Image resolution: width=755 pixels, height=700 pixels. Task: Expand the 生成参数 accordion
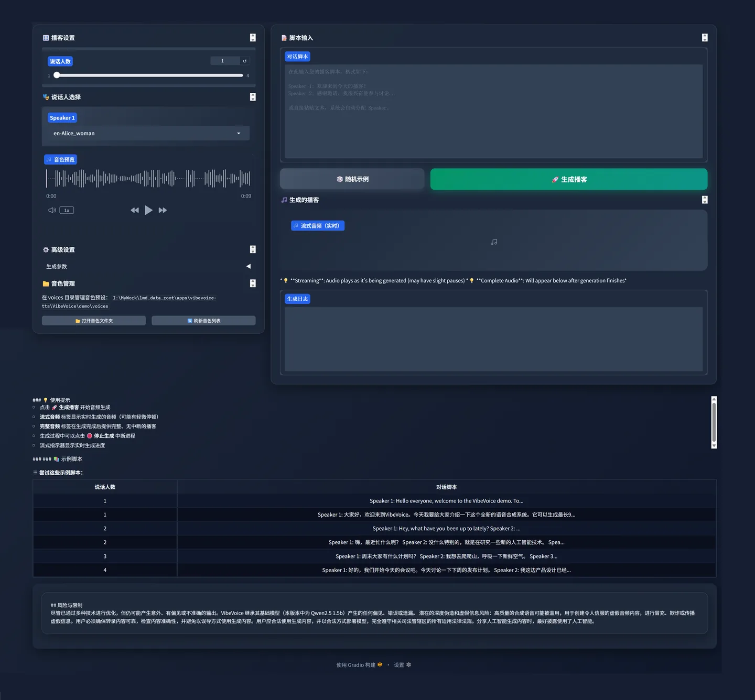[x=148, y=266]
